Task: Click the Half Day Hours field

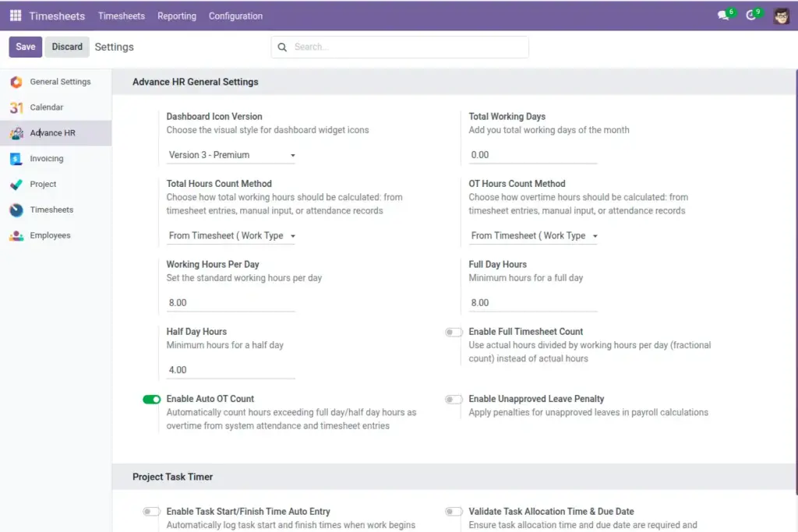Action: pos(231,370)
